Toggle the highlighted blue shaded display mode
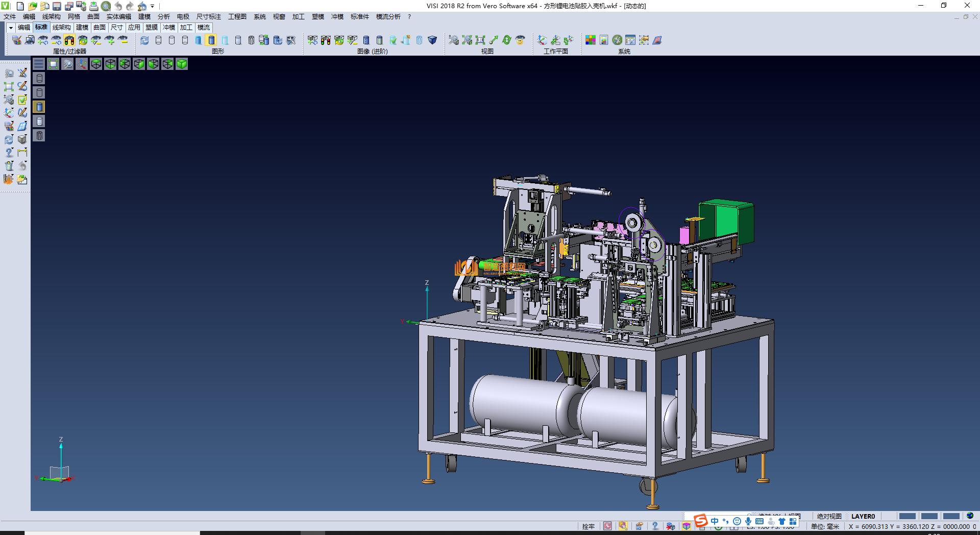 click(211, 40)
